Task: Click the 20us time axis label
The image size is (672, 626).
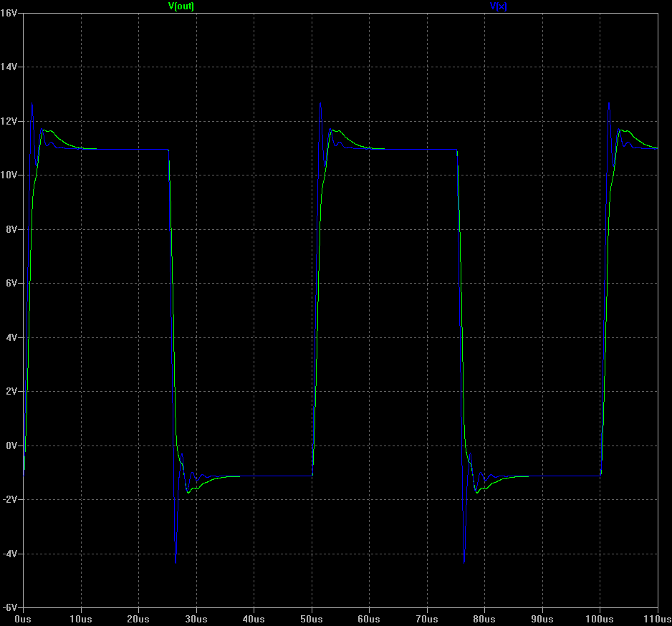Action: (x=138, y=619)
